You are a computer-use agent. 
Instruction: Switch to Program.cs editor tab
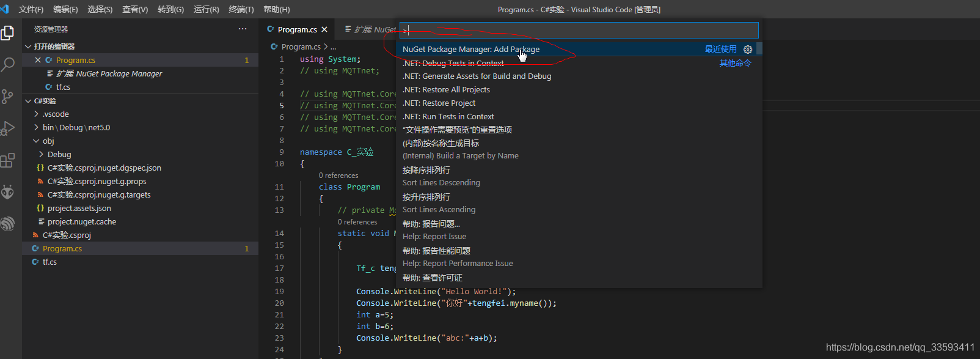pos(297,29)
